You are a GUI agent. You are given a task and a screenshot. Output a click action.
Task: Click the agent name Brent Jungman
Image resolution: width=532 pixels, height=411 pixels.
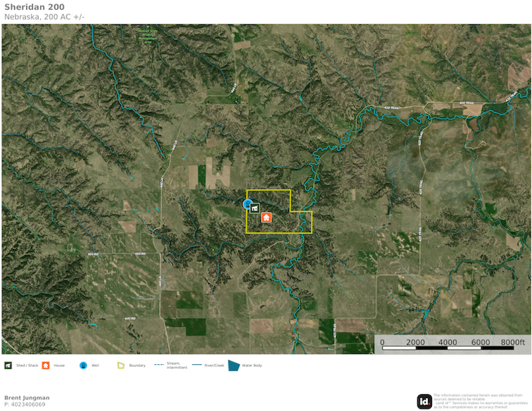click(27, 398)
